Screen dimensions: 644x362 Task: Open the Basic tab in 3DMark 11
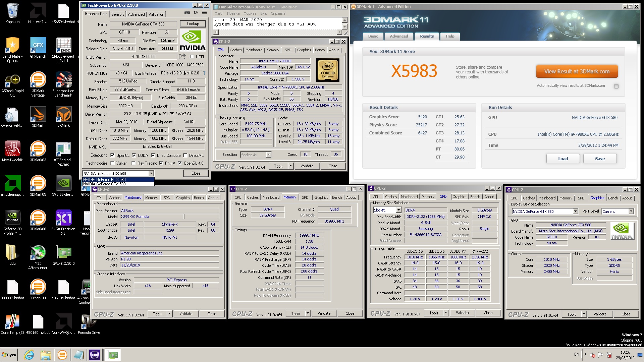tap(373, 36)
